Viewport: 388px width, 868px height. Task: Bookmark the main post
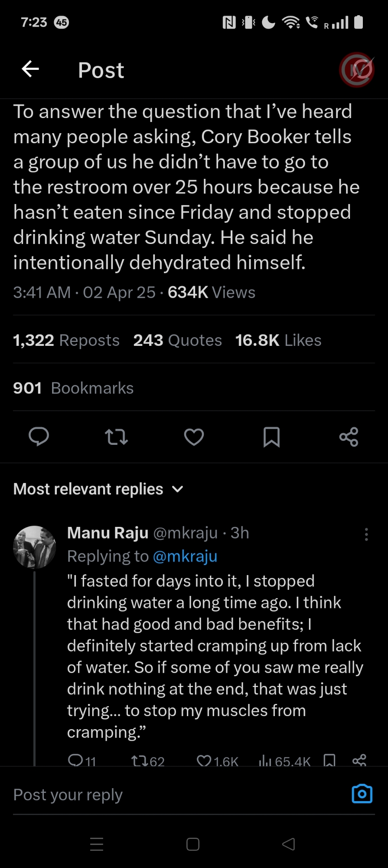(271, 437)
